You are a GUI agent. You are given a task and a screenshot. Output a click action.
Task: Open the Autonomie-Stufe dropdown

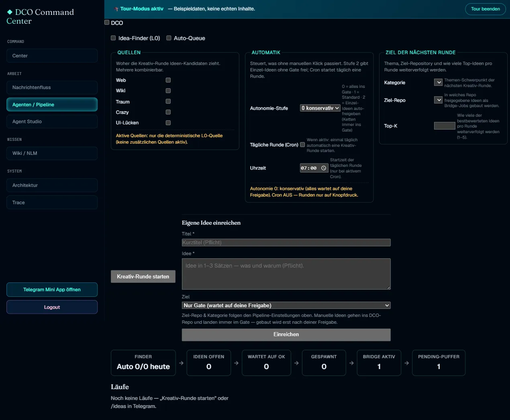click(320, 108)
